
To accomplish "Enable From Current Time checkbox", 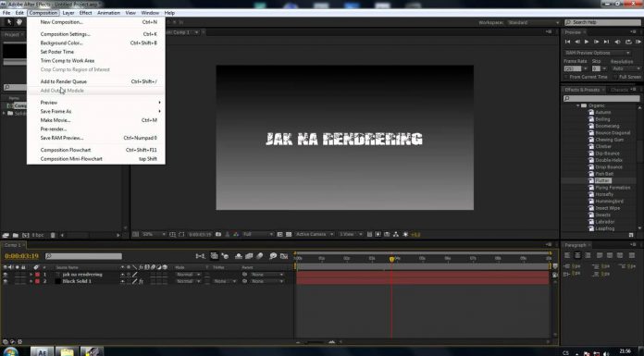I will [x=566, y=77].
